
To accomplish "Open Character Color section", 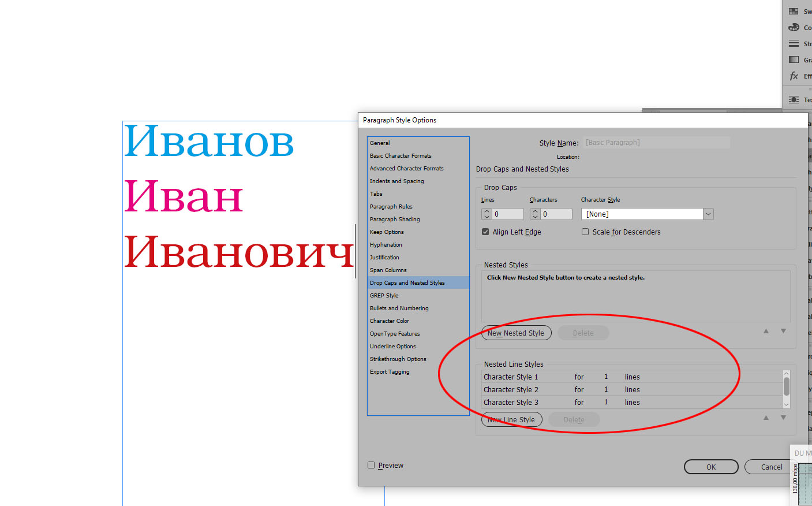I will tap(418, 321).
